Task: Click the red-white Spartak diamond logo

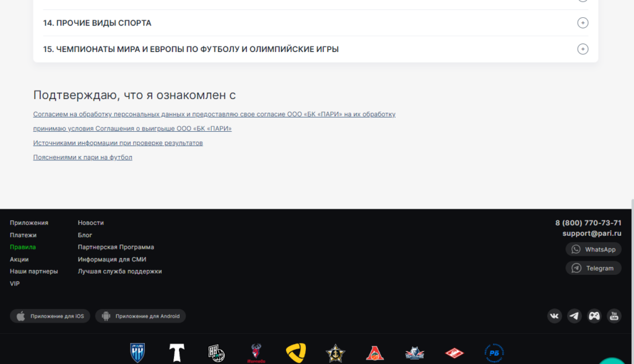Action: 454,353
